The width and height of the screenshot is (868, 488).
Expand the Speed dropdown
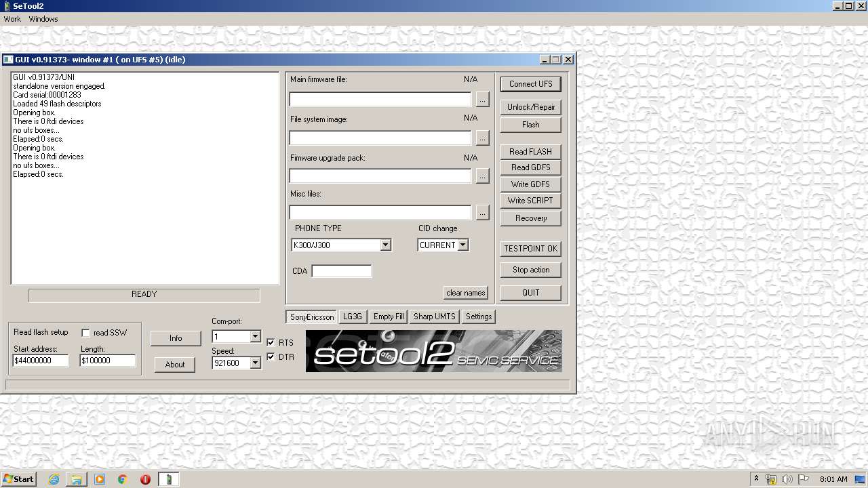pos(255,363)
